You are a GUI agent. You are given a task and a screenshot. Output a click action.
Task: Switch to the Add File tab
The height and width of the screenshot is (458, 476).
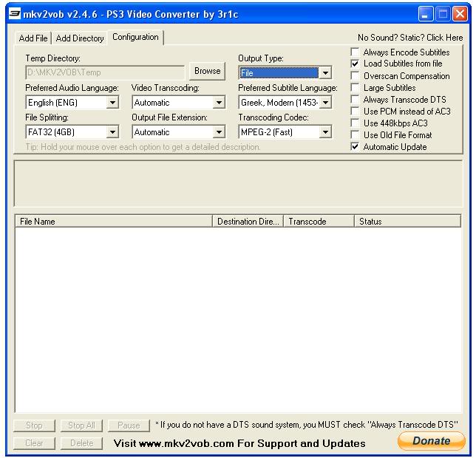point(33,38)
